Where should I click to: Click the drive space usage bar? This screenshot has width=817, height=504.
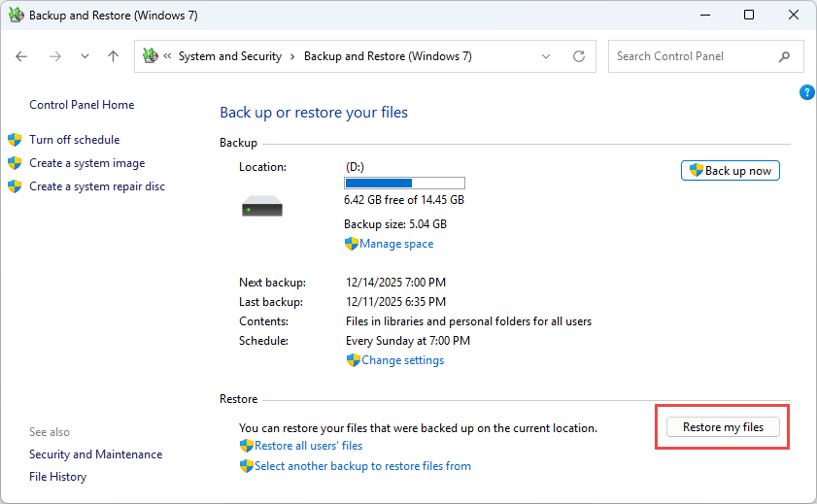[404, 183]
